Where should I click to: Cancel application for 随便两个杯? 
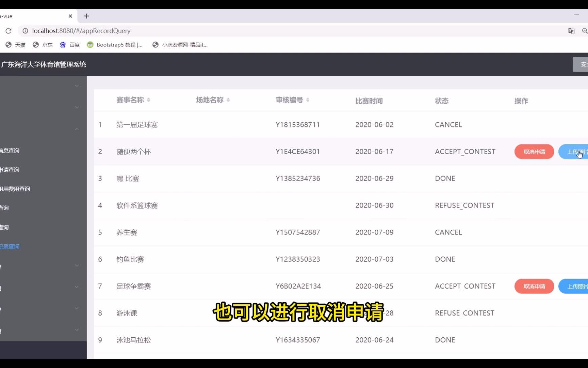[534, 152]
